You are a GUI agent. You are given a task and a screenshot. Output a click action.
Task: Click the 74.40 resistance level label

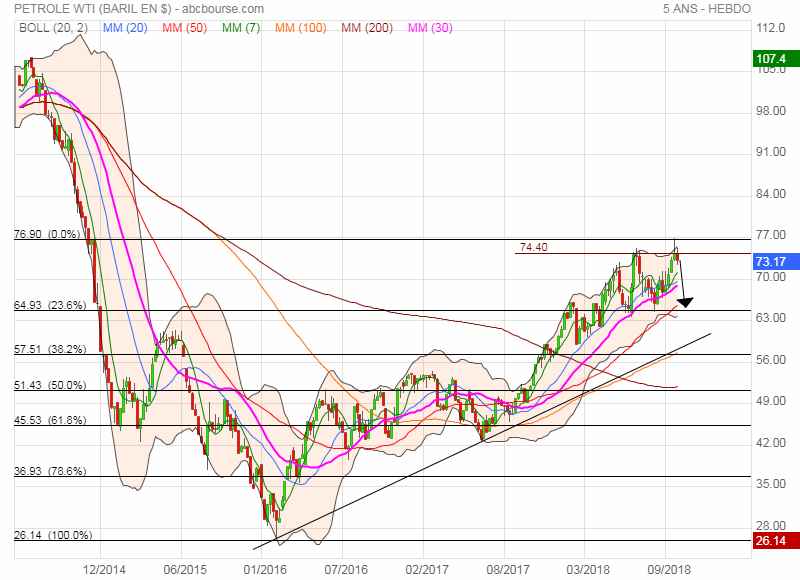[534, 247]
